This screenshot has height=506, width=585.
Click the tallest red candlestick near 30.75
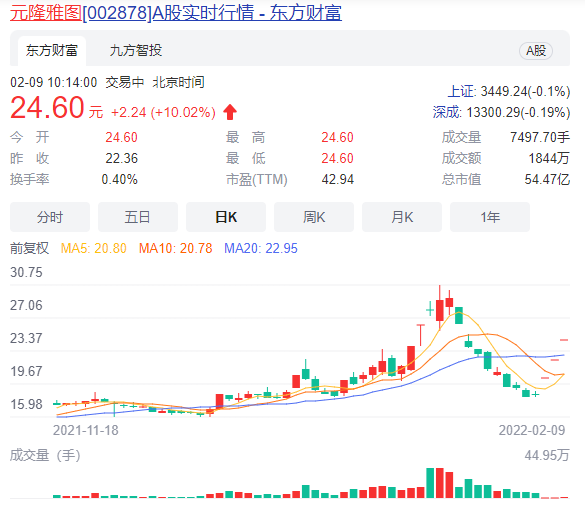click(440, 307)
